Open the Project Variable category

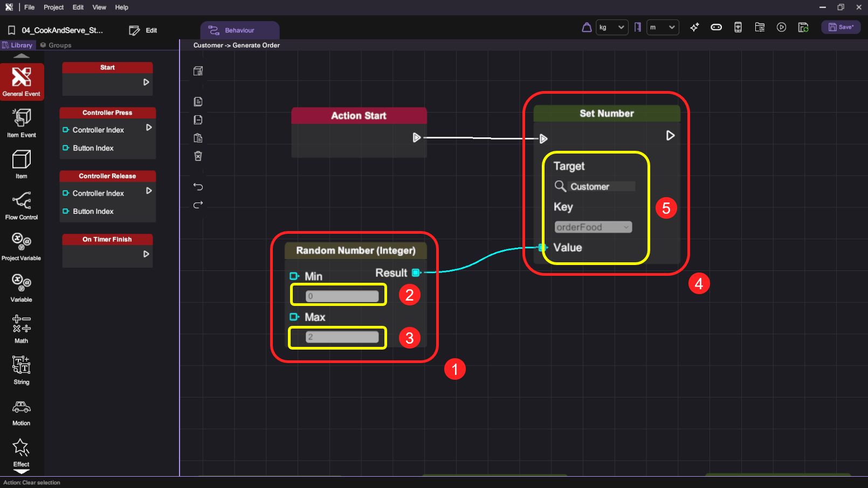(x=22, y=246)
